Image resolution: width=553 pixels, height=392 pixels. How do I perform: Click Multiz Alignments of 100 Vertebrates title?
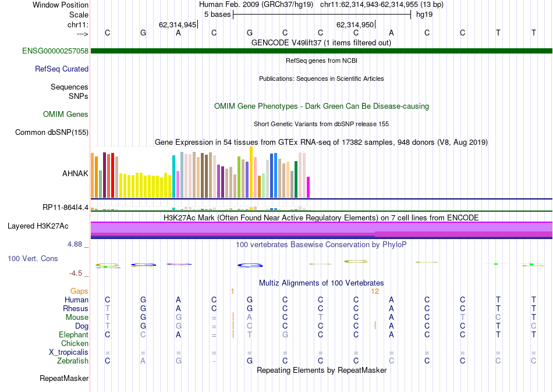click(321, 283)
